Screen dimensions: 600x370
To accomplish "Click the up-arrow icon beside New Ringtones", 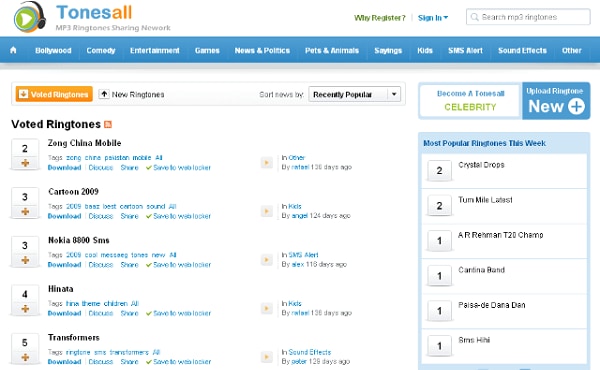I will click(104, 94).
